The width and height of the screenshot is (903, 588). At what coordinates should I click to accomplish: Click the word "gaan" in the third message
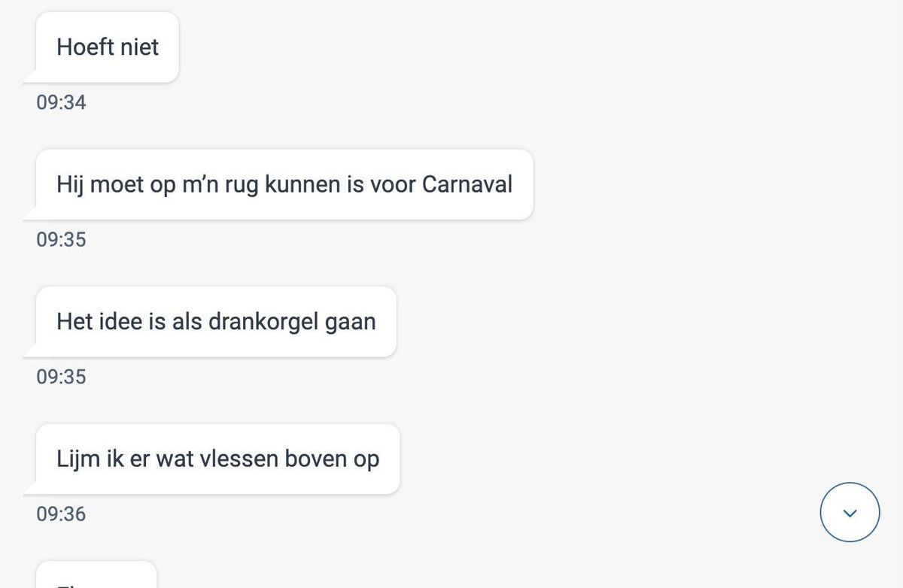350,322
